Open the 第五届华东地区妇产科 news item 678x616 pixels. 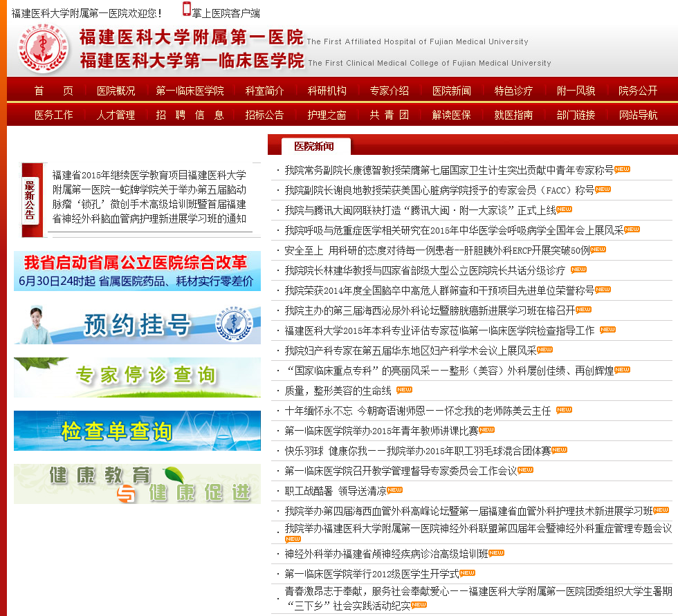click(410, 351)
